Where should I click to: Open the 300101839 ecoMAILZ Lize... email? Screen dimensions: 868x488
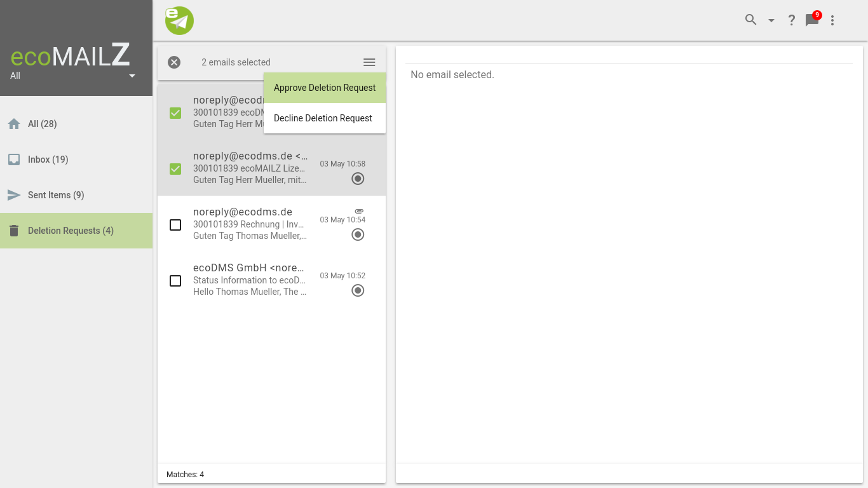coord(272,168)
